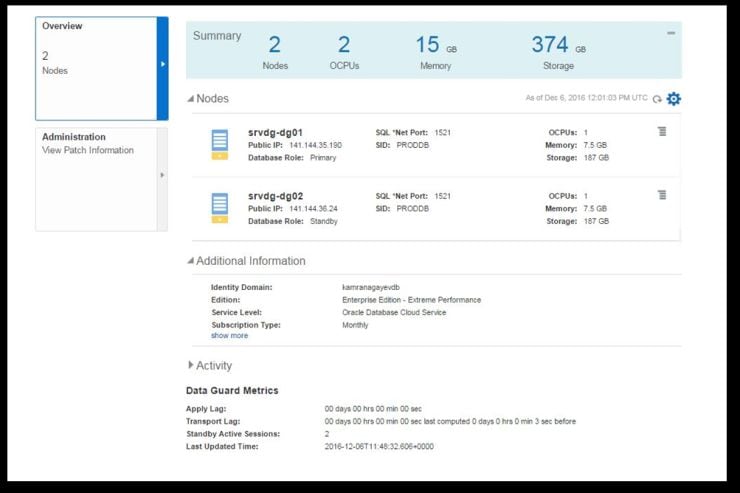Screen dimensions: 740x493
Task: Open View Patch Information link
Action: [x=88, y=150]
